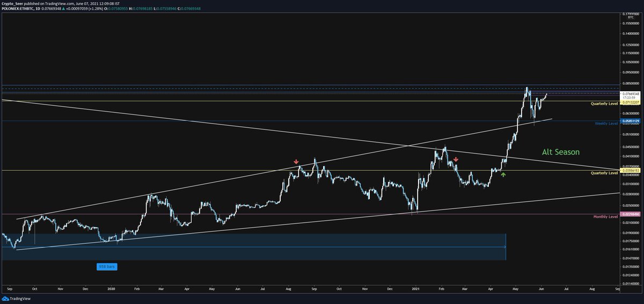The image size is (644, 304).
Task: Click the Quarterly Level label at 0.07132207
Action: point(604,103)
